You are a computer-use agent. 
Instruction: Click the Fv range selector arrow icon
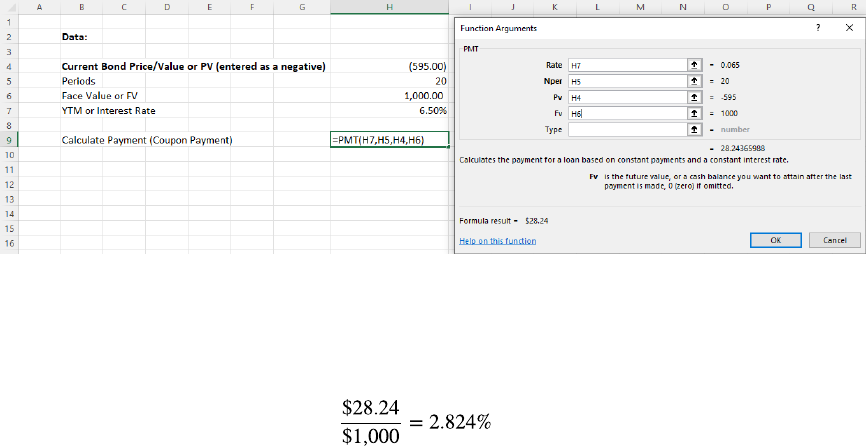693,114
